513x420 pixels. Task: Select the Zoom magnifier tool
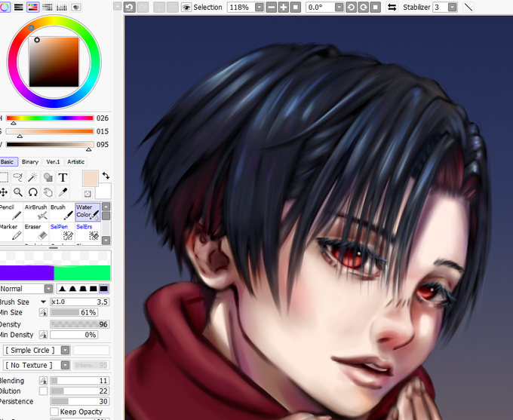tap(17, 192)
